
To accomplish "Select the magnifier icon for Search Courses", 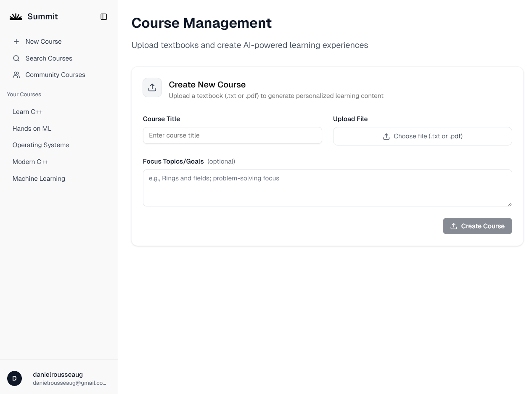I will point(16,58).
